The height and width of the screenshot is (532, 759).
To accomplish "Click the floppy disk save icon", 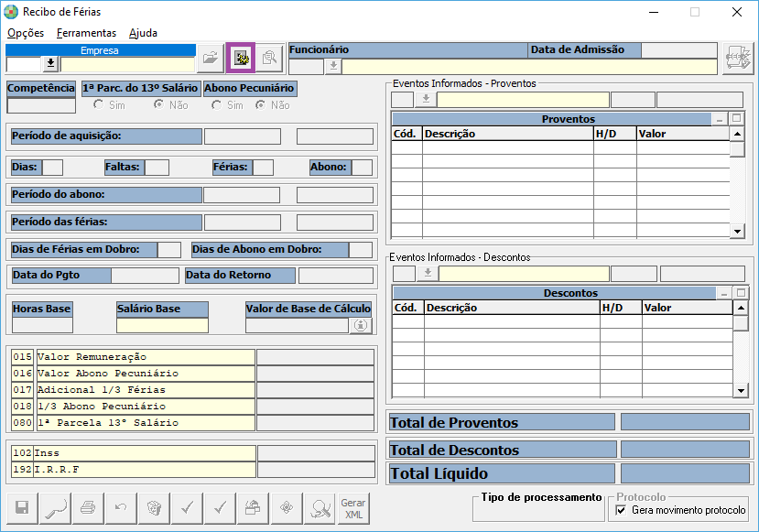I will tap(22, 508).
